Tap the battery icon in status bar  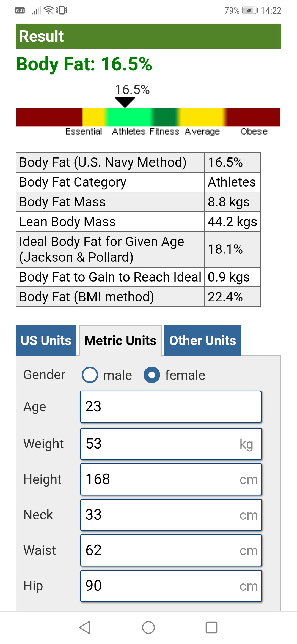point(250,10)
